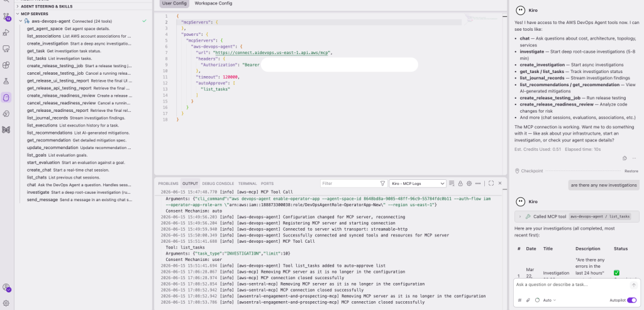Click the filter funnel icon in Output panel

[382, 184]
